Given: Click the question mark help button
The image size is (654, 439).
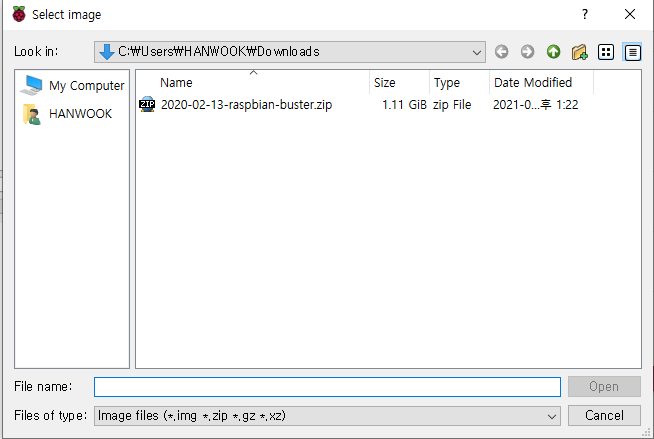Looking at the screenshot, I should (x=585, y=14).
